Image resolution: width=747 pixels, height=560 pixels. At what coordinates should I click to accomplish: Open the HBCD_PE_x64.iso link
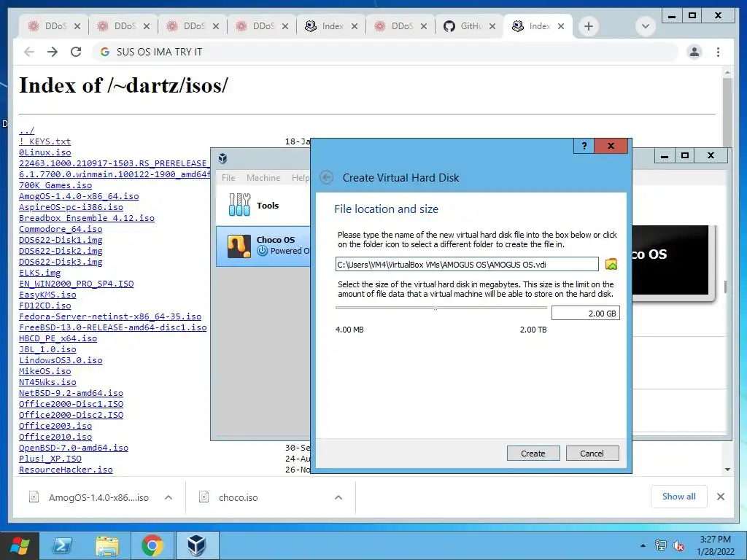(x=58, y=338)
